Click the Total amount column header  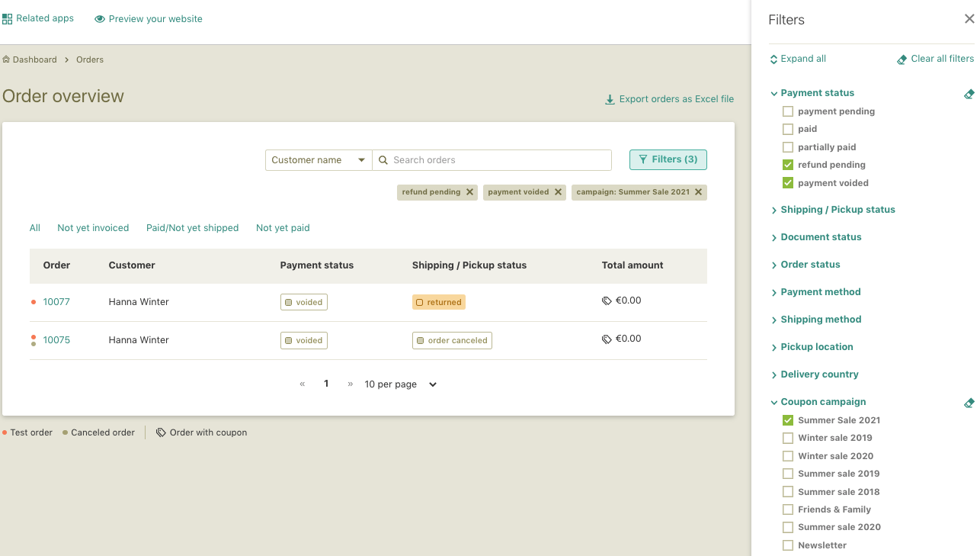tap(633, 265)
